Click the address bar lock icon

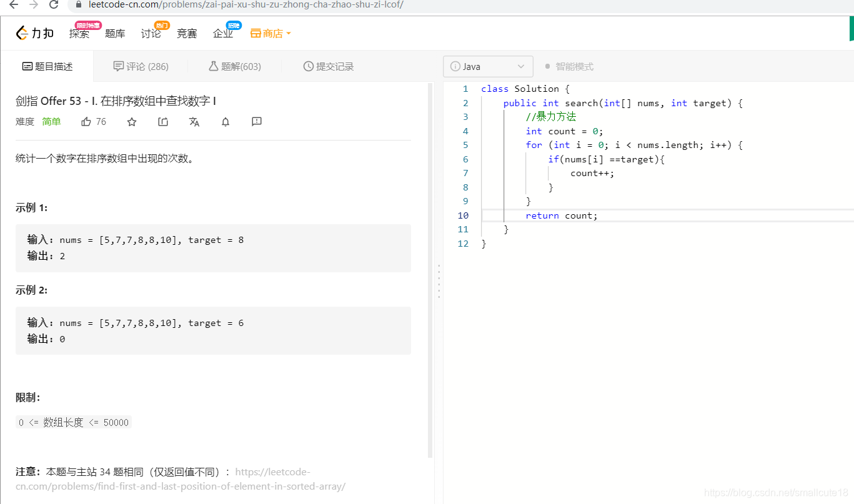pyautogui.click(x=78, y=4)
